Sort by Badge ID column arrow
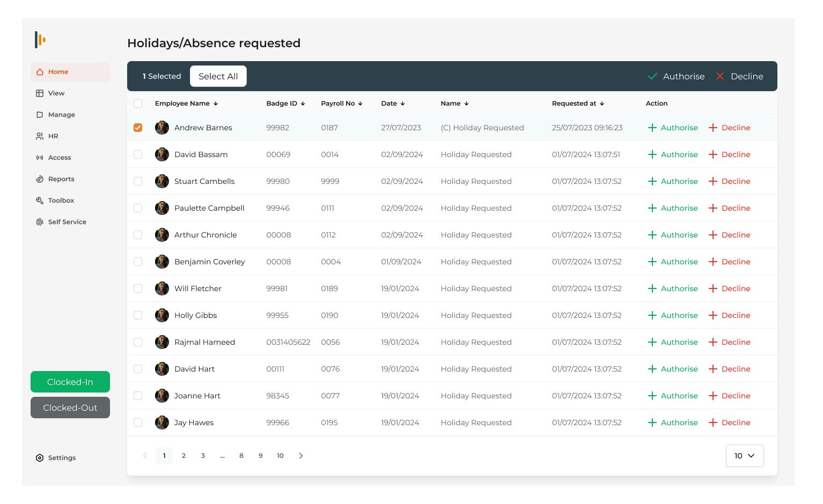 click(303, 103)
